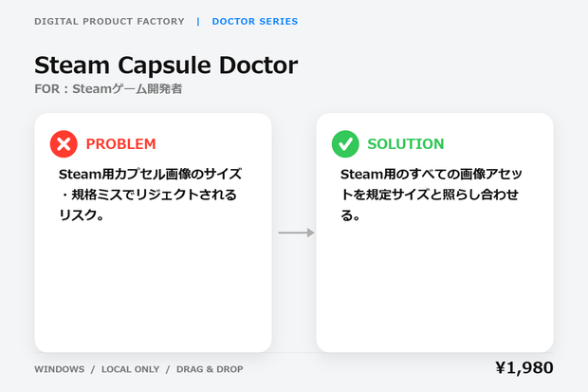
Task: Click the LOCAL ONLY tag
Action: coord(131,369)
